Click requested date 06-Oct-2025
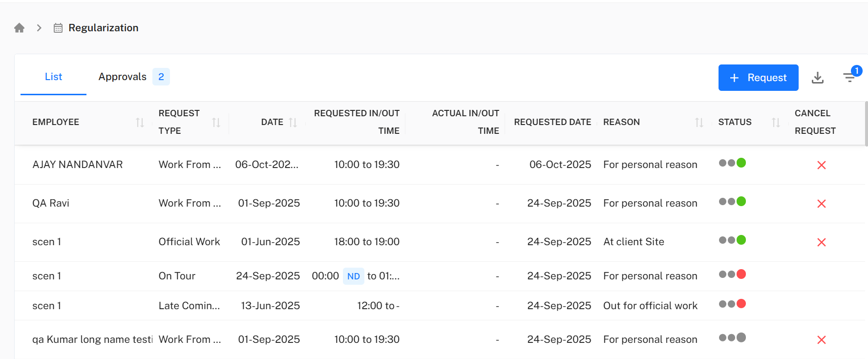The width and height of the screenshot is (868, 359). point(560,165)
